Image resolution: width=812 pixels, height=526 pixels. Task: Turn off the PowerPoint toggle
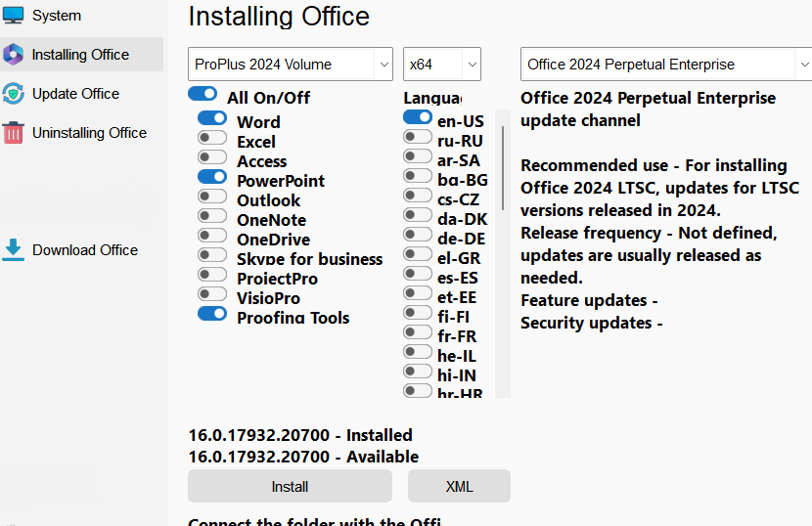211,177
